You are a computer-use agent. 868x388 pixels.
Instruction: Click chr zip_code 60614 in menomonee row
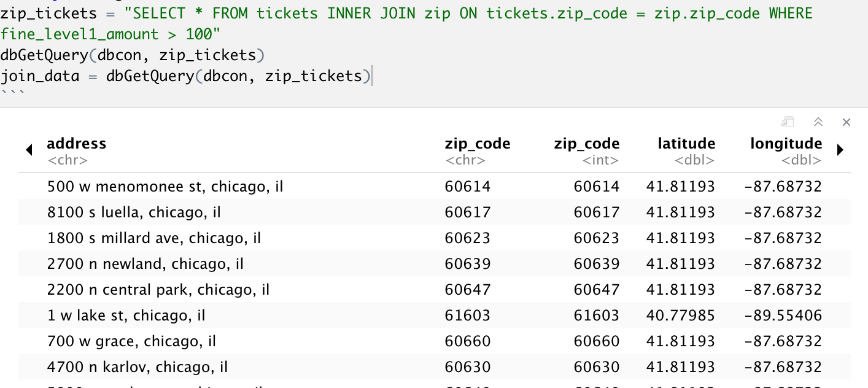[468, 186]
